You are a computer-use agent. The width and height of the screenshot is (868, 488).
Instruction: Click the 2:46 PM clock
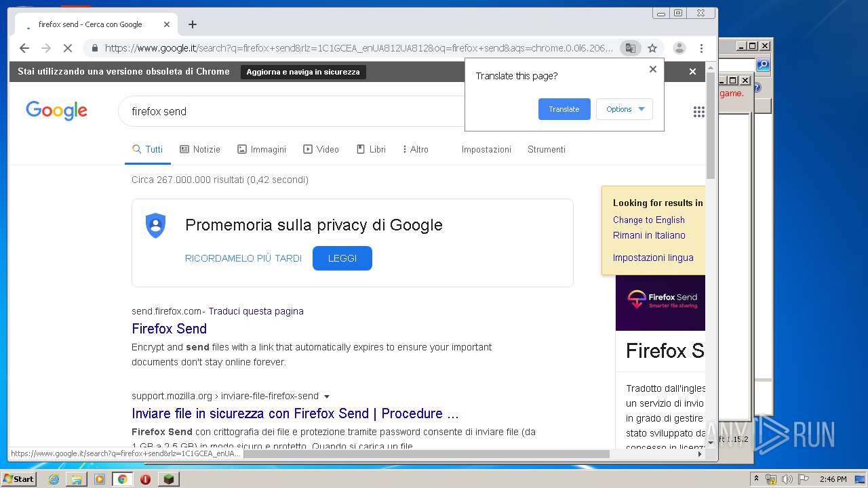click(x=833, y=479)
